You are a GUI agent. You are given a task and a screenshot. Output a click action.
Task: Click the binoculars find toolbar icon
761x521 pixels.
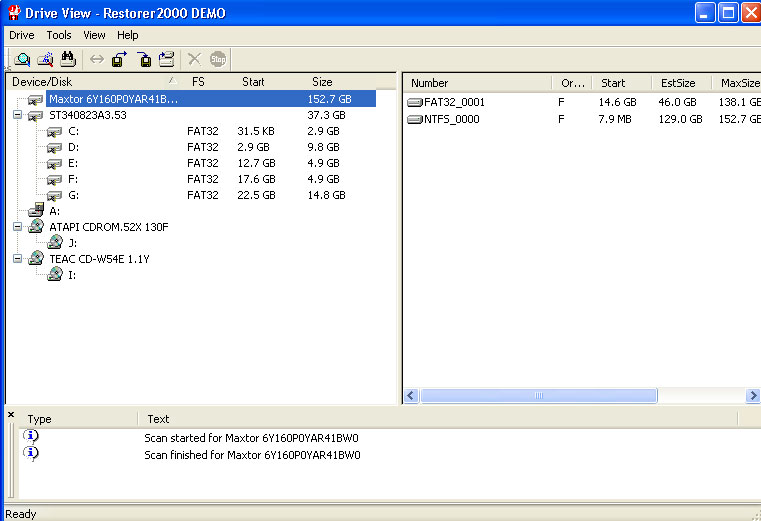point(68,59)
